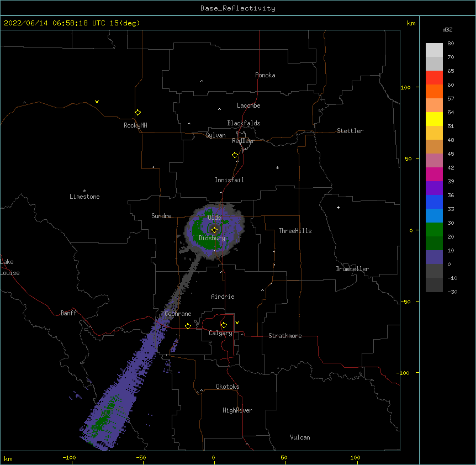476x465 pixels.
Task: Click the RedDeer city label
Action: (x=243, y=141)
